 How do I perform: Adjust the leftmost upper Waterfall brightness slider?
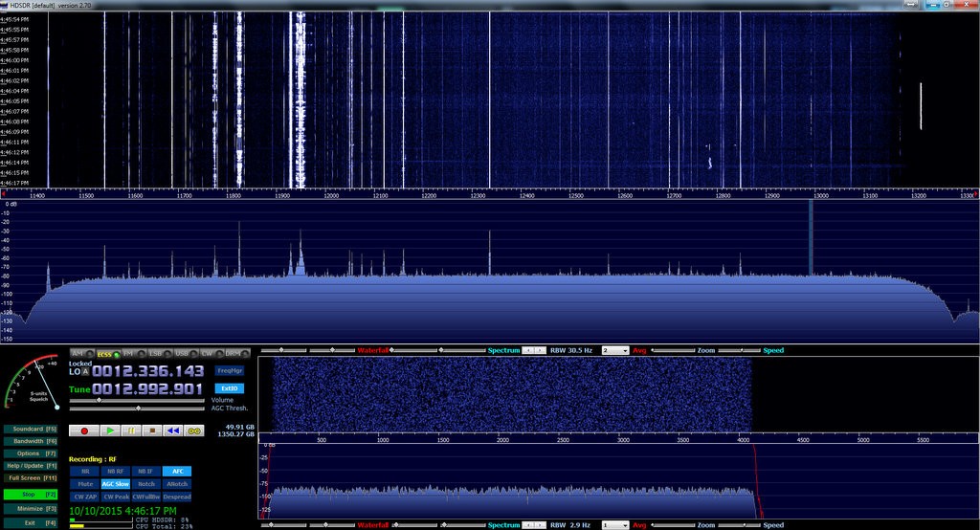[x=283, y=351]
